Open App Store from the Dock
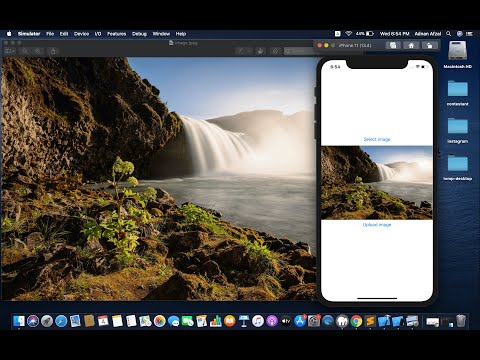Screen dimensions: 480x360 300,321
